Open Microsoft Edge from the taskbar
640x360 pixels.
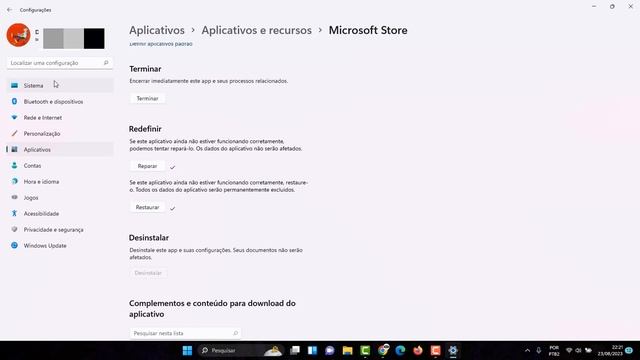tap(400, 351)
